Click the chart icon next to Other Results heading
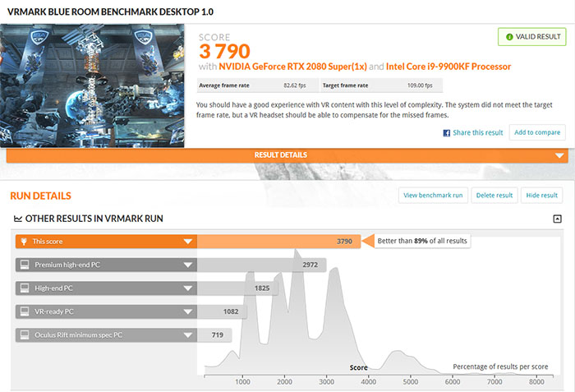Screen dimensions: 575x392 (18, 219)
